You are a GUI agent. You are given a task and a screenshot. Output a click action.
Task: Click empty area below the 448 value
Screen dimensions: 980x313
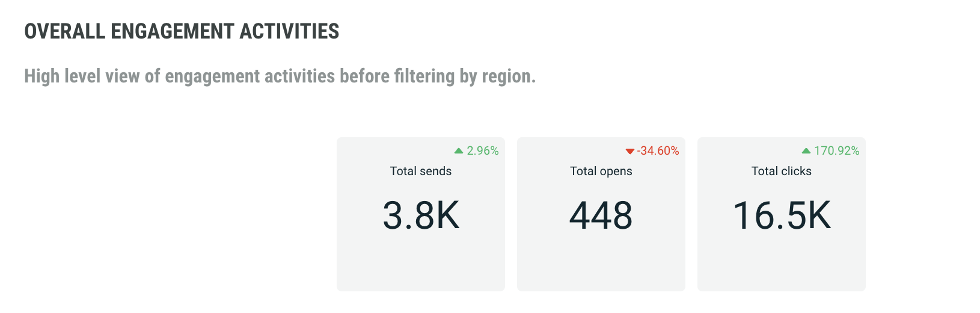(601, 265)
